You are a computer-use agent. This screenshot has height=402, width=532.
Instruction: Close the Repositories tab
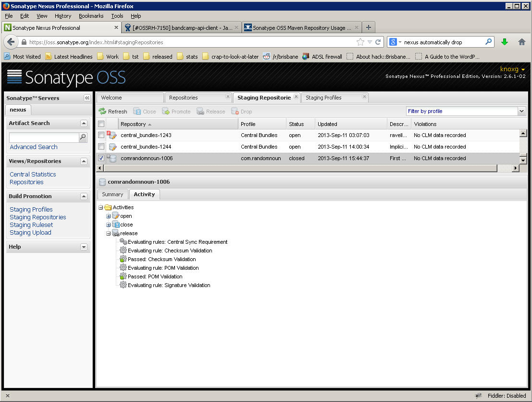(228, 97)
